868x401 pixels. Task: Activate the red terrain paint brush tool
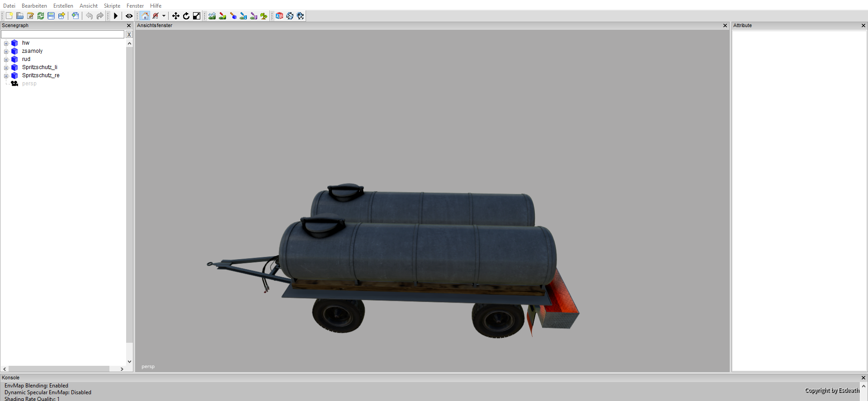pos(222,16)
